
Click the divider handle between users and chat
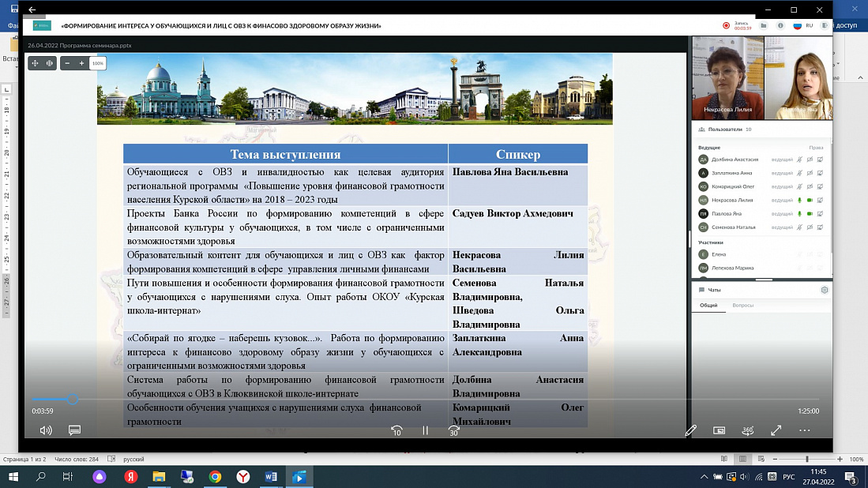[764, 280]
